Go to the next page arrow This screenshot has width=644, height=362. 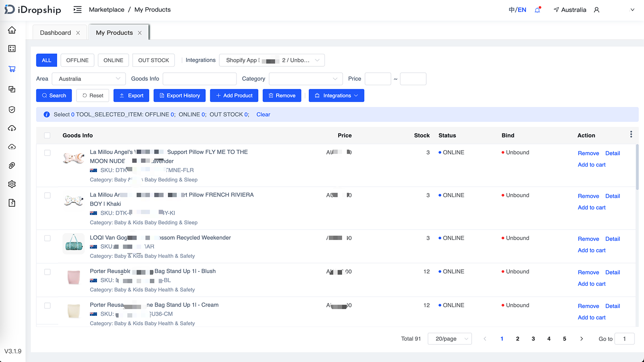coord(582,339)
